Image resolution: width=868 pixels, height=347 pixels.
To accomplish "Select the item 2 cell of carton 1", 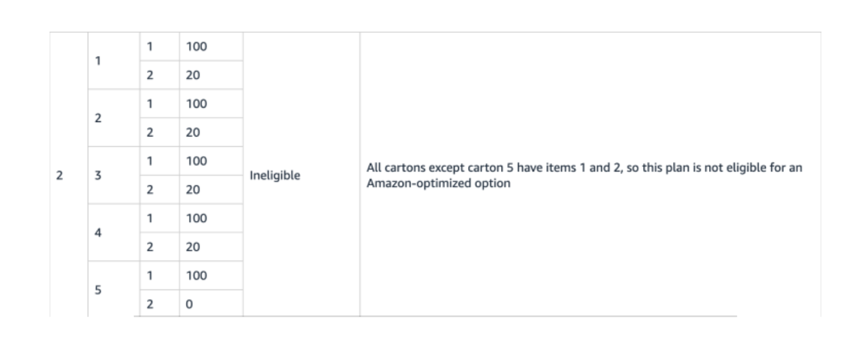I will [149, 75].
